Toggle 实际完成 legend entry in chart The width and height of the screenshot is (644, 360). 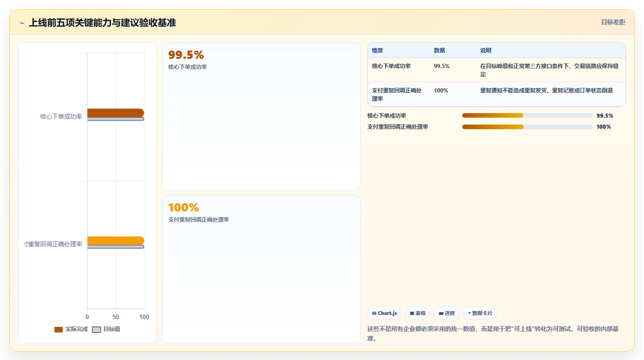71,329
